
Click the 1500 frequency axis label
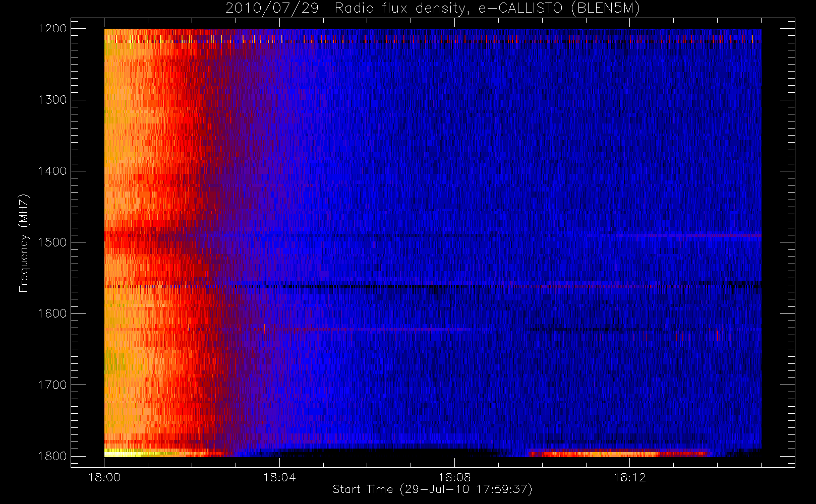tap(52, 242)
